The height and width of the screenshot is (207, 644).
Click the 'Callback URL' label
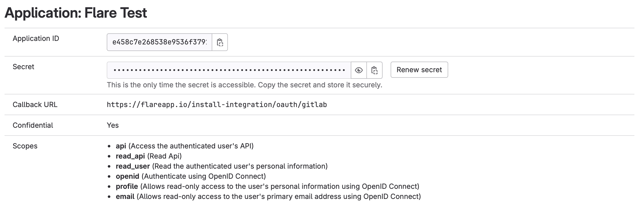point(35,105)
